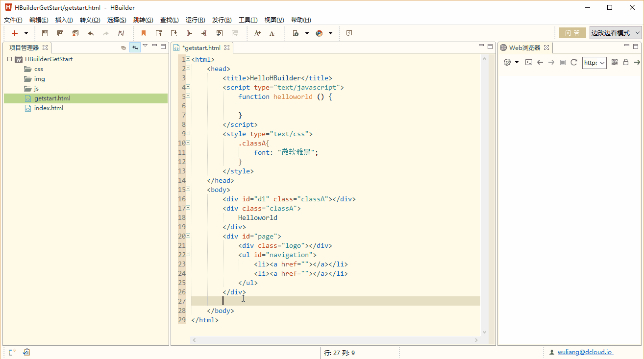Click the increase font size icon
Viewport: 644px width, 359px height.
pyautogui.click(x=257, y=33)
